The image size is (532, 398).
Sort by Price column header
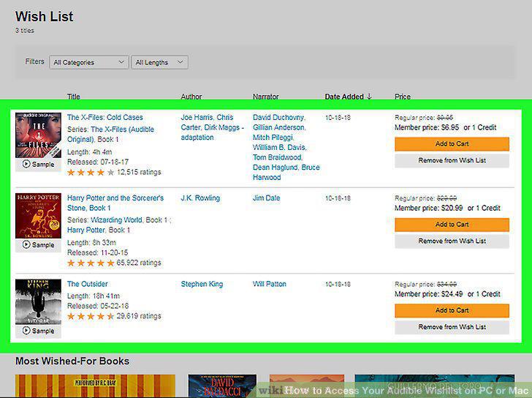tap(403, 97)
